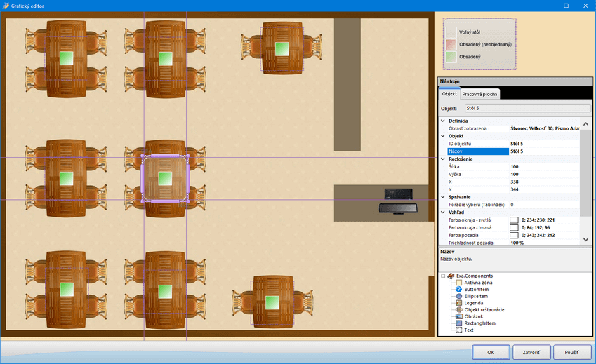Viewport: 596px width, 364px height.
Task: Select the Objekt reštaurácie component icon
Action: point(459,309)
